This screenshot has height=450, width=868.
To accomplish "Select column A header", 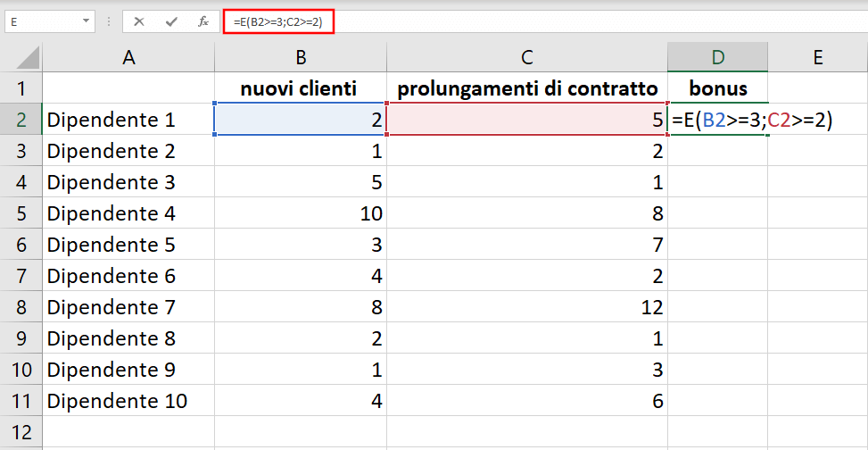I will (x=128, y=57).
